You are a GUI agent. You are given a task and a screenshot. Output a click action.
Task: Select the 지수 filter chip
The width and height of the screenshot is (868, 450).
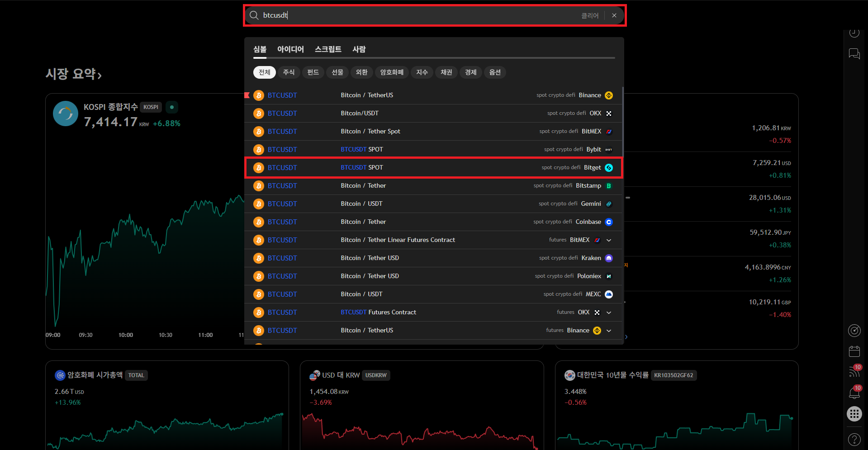pyautogui.click(x=422, y=72)
